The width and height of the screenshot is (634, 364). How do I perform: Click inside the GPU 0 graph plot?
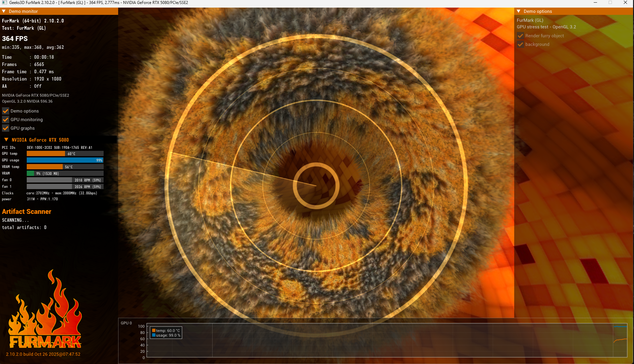(386, 340)
